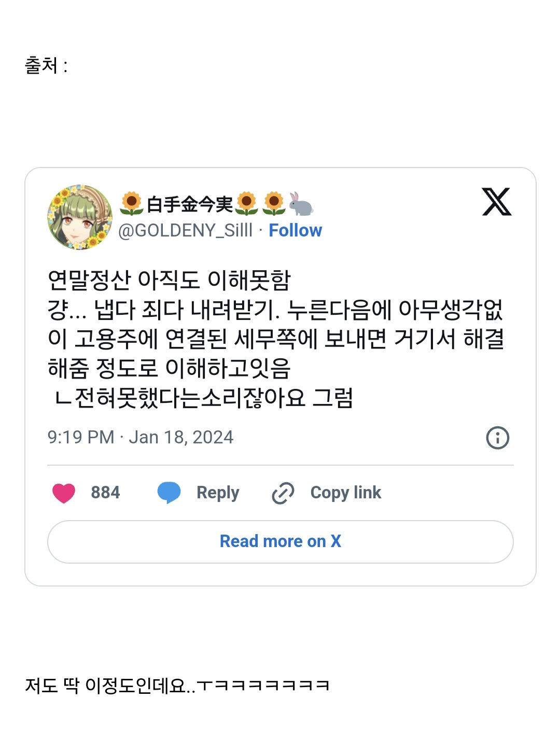560x741 pixels.
Task: Click the last tweet line ㄴ전혀못했다는소리잖아요 그럼
Action: (x=203, y=398)
